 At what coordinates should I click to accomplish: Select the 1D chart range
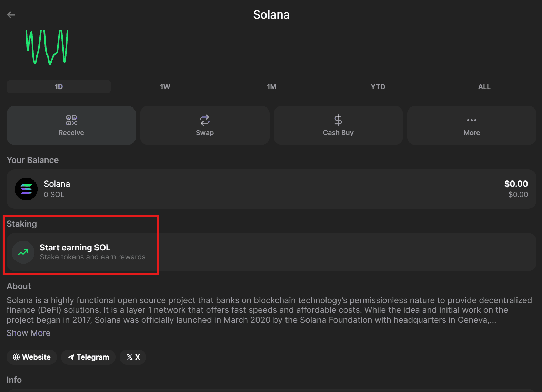tap(59, 87)
